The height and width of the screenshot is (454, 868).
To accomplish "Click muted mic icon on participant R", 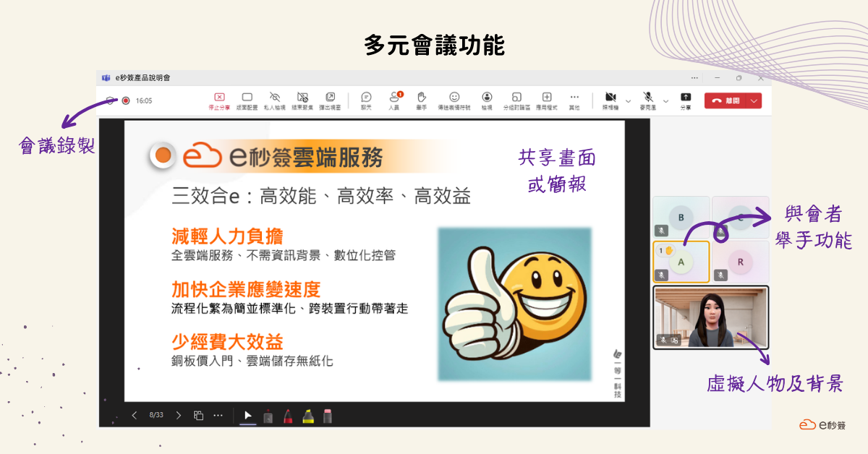I will pyautogui.click(x=720, y=275).
